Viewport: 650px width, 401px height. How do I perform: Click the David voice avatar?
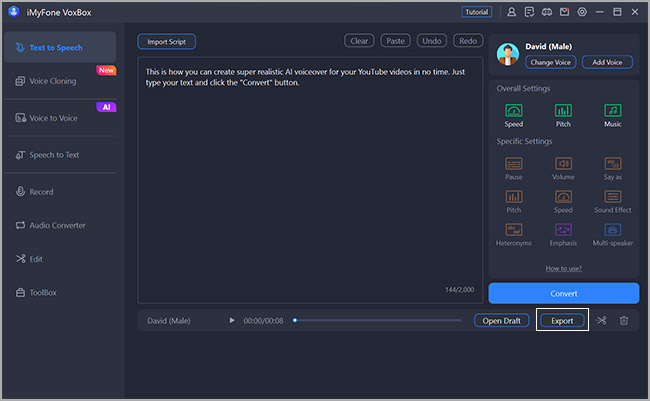(x=507, y=54)
